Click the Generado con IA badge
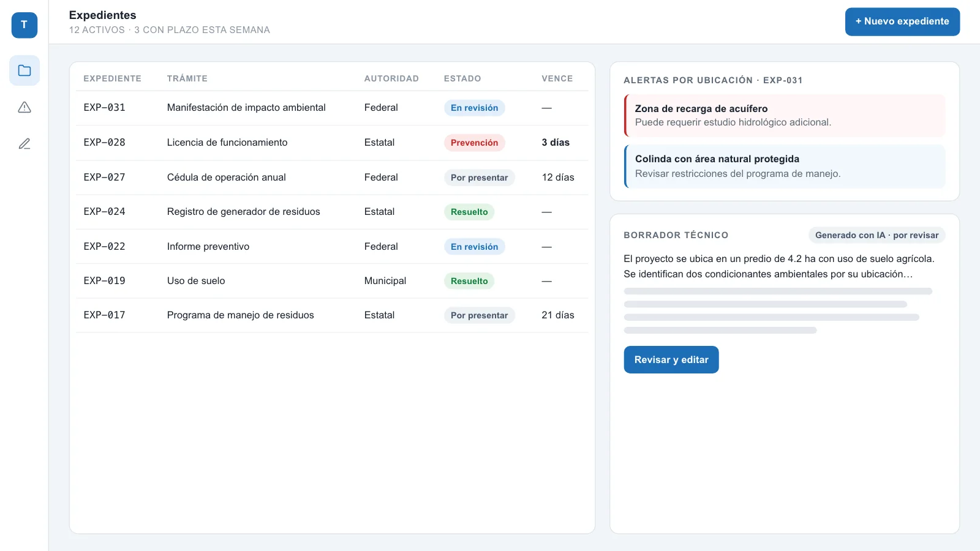Viewport: 980px width, 551px height. coord(876,235)
